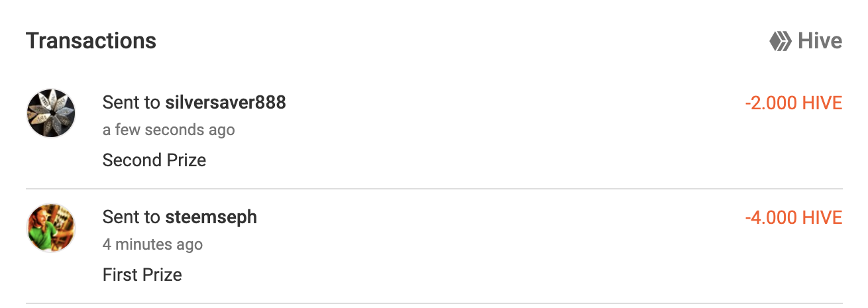Click the divider below First Prize
This screenshot has width=868, height=308.
[x=434, y=303]
